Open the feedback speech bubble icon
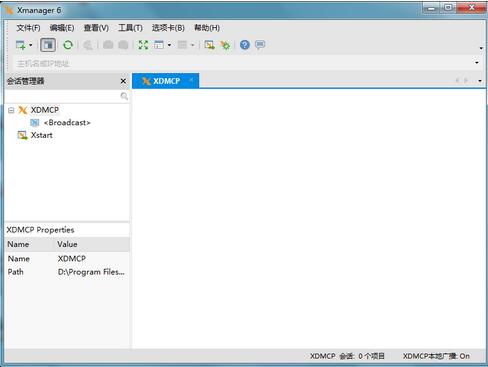Image resolution: width=488 pixels, height=367 pixels. coord(260,45)
